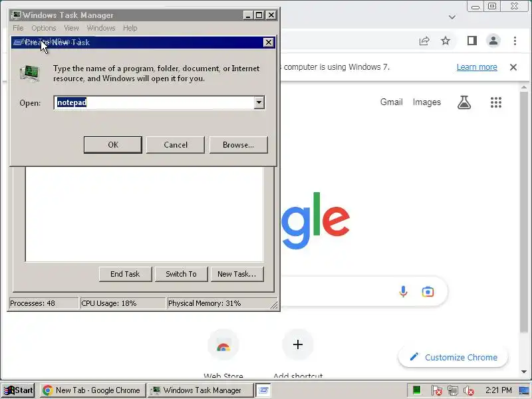Toggle Chrome side panel icon

click(x=472, y=41)
